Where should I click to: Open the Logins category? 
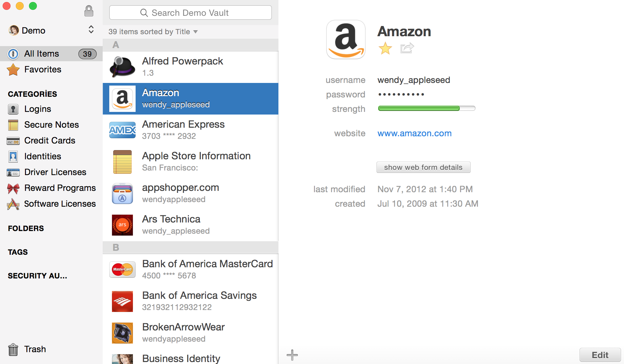37,109
